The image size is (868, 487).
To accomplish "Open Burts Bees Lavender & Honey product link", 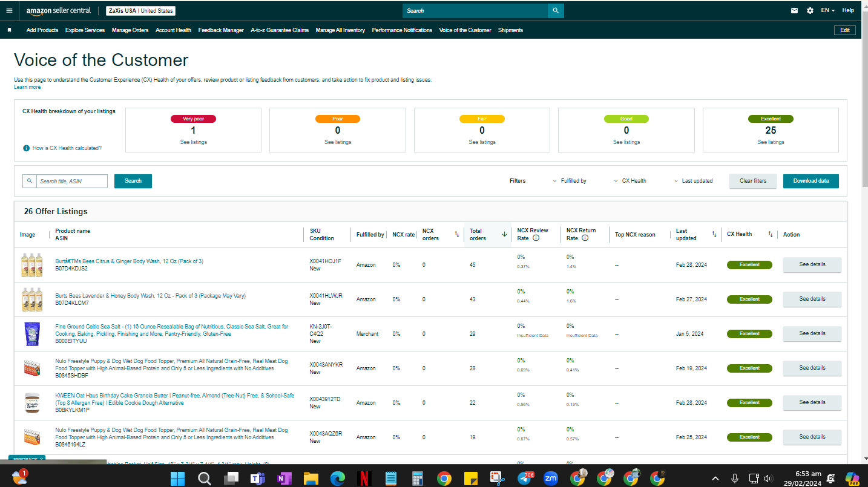I will tap(151, 296).
